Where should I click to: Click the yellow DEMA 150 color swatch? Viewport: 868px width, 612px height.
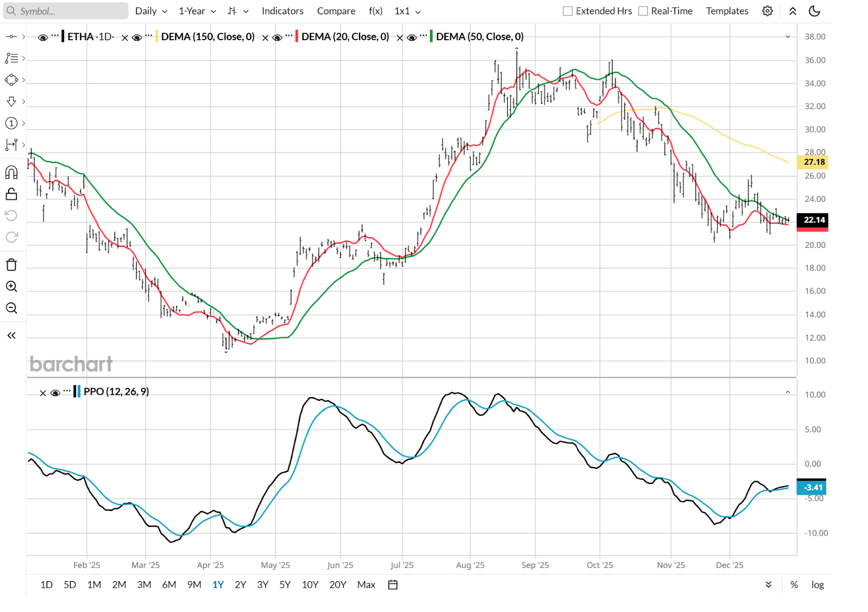157,36
